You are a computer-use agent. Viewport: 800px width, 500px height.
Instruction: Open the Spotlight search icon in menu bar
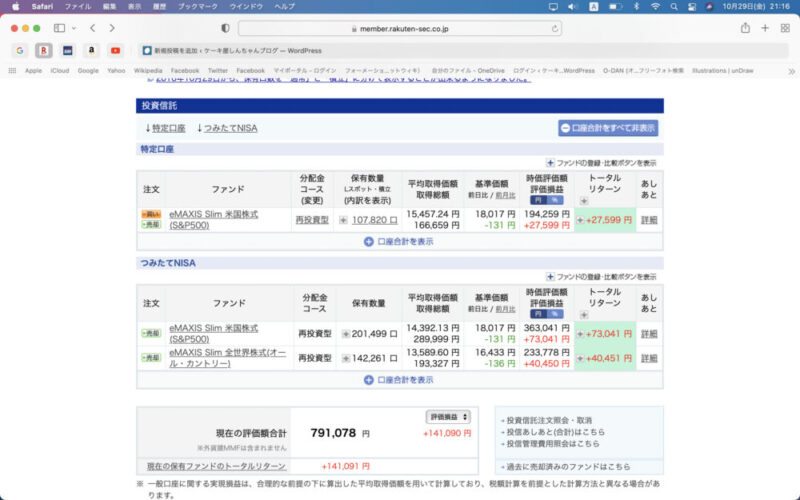(673, 7)
